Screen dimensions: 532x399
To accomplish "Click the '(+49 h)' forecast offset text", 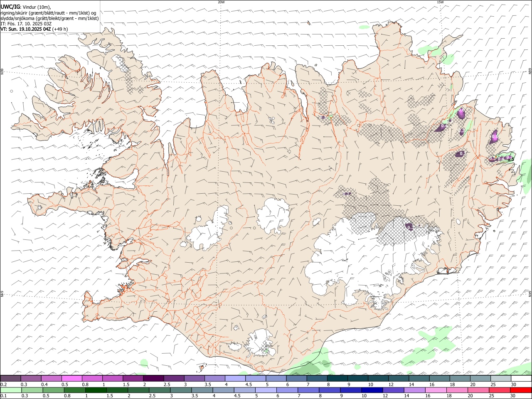I will [60, 29].
